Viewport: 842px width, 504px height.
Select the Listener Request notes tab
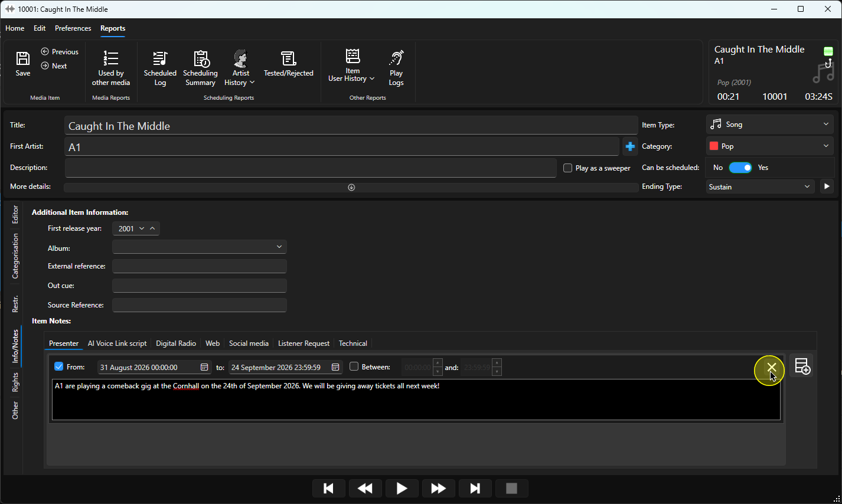coord(303,343)
